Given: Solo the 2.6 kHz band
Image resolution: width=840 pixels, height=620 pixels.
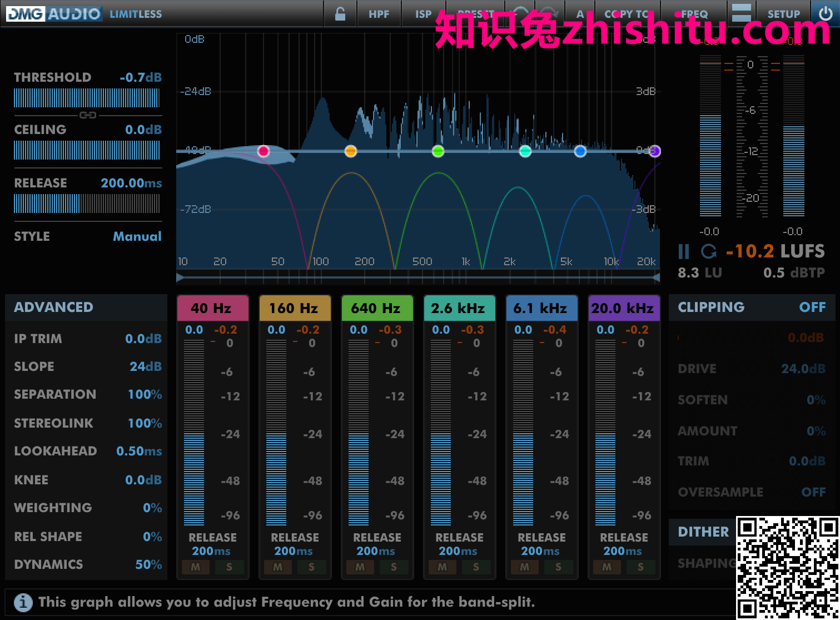Looking at the screenshot, I should point(476,567).
